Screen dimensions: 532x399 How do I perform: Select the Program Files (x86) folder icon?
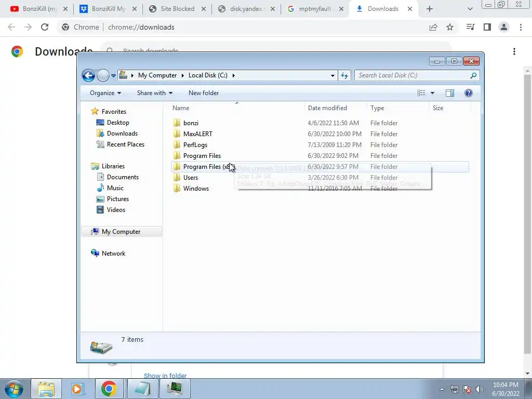point(177,166)
